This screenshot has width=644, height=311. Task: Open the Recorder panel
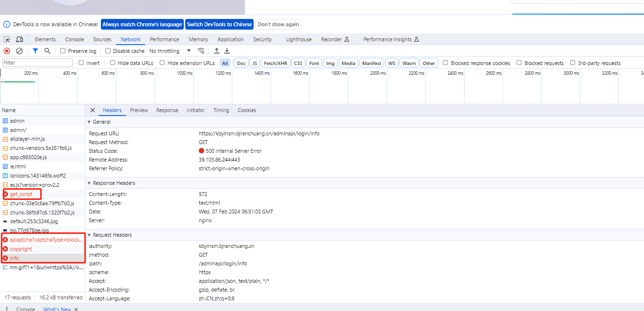tap(335, 39)
